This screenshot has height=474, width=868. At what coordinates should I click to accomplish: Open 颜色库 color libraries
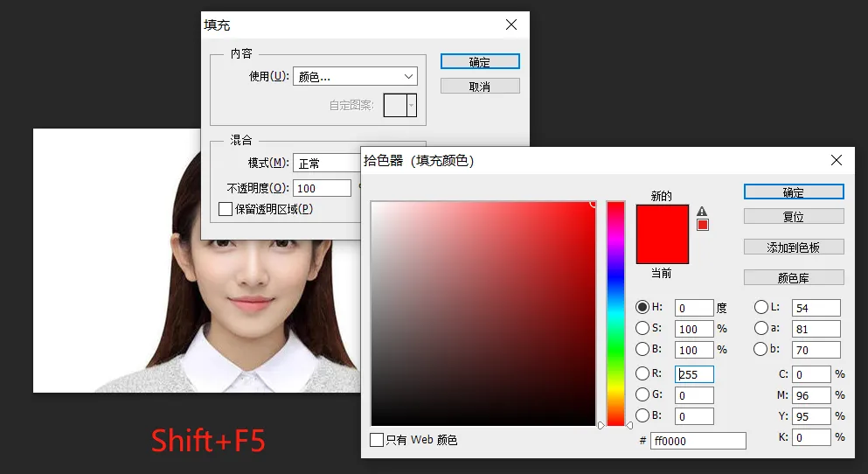[793, 278]
